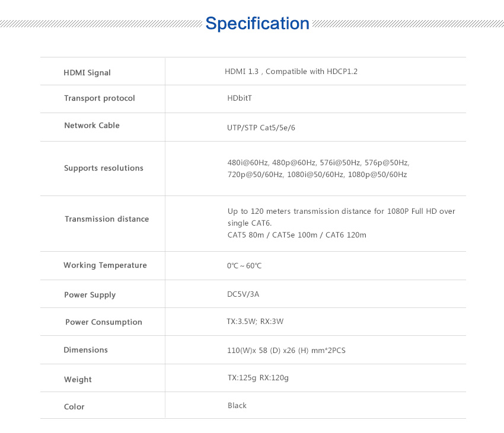
Task: Click the HDbitT value text
Action: tap(240, 98)
